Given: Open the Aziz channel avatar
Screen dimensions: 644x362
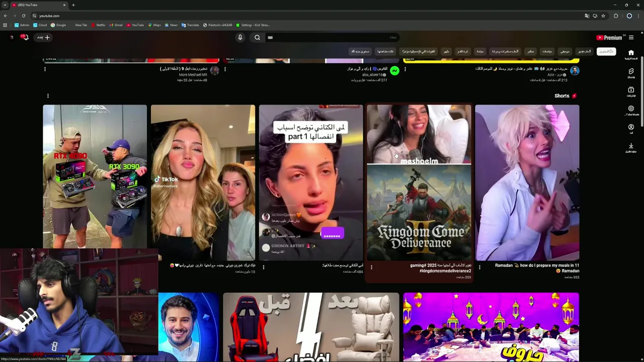Looking at the screenshot, I should tap(575, 71).
